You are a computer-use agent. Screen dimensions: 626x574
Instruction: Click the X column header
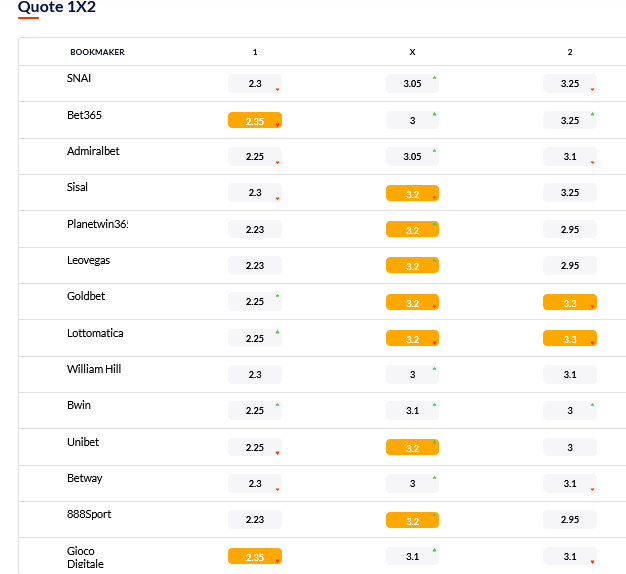[412, 52]
